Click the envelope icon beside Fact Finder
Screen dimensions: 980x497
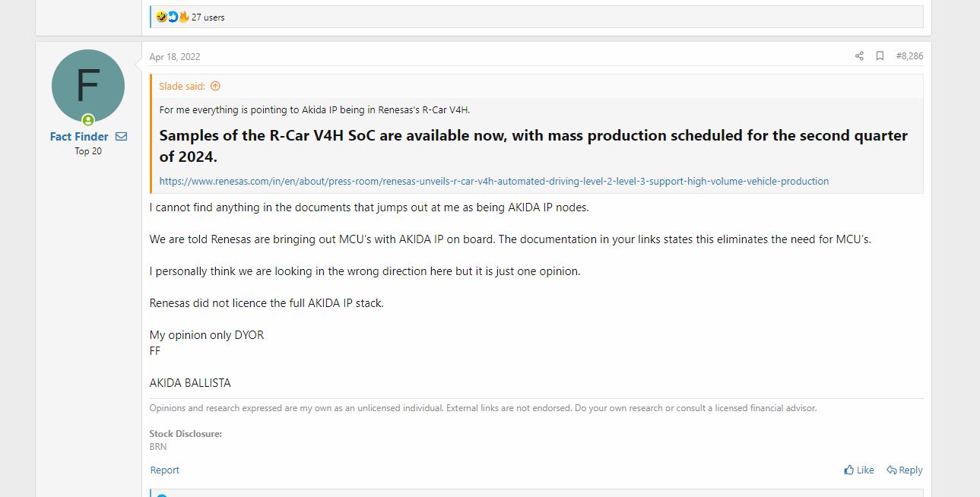coord(122,137)
